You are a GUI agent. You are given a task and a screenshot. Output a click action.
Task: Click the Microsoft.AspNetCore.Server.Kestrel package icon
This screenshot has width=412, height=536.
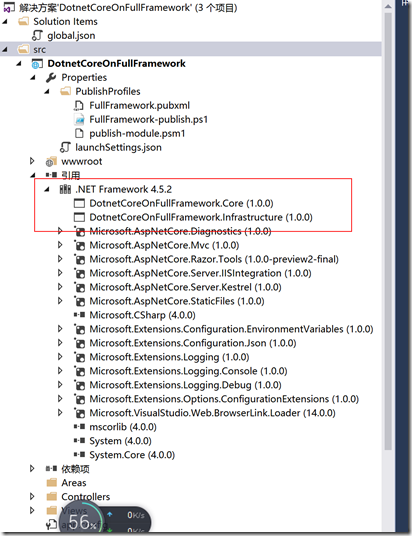(x=79, y=287)
